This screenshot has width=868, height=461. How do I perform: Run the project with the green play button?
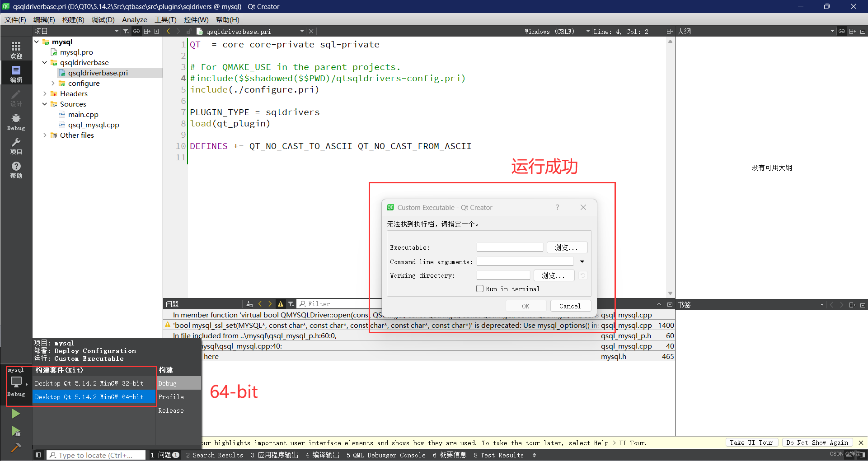tap(16, 413)
